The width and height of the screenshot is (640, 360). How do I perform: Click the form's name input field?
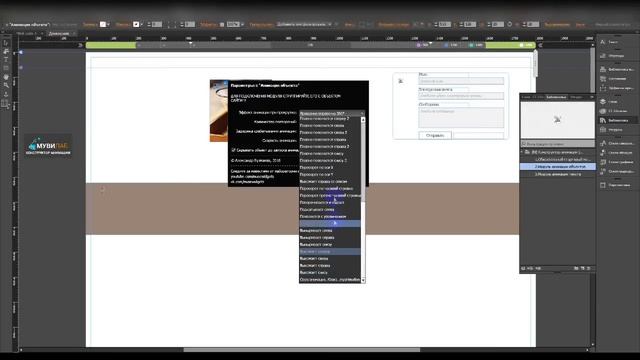coord(461,81)
